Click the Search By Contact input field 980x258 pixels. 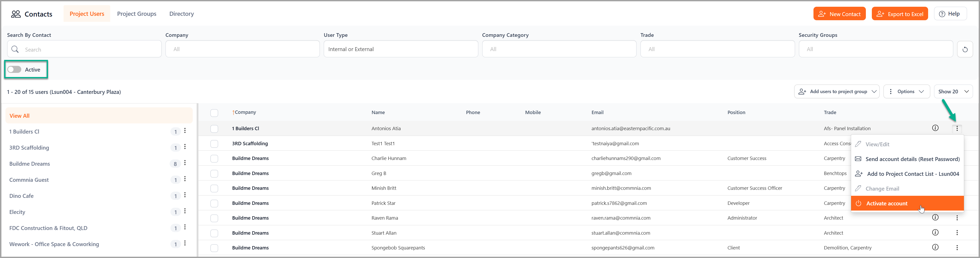click(x=84, y=49)
